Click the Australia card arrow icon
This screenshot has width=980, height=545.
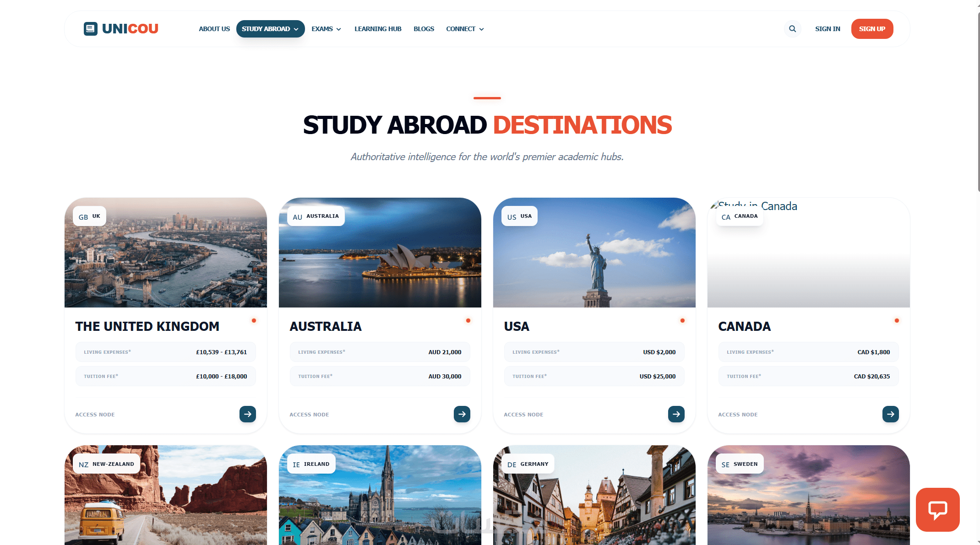click(462, 414)
